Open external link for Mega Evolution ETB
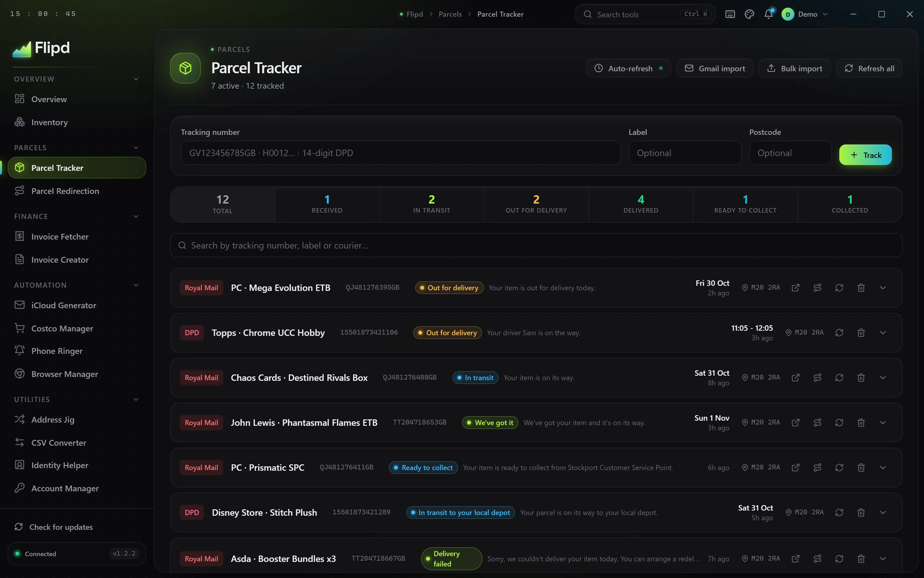924x578 pixels. pyautogui.click(x=795, y=288)
